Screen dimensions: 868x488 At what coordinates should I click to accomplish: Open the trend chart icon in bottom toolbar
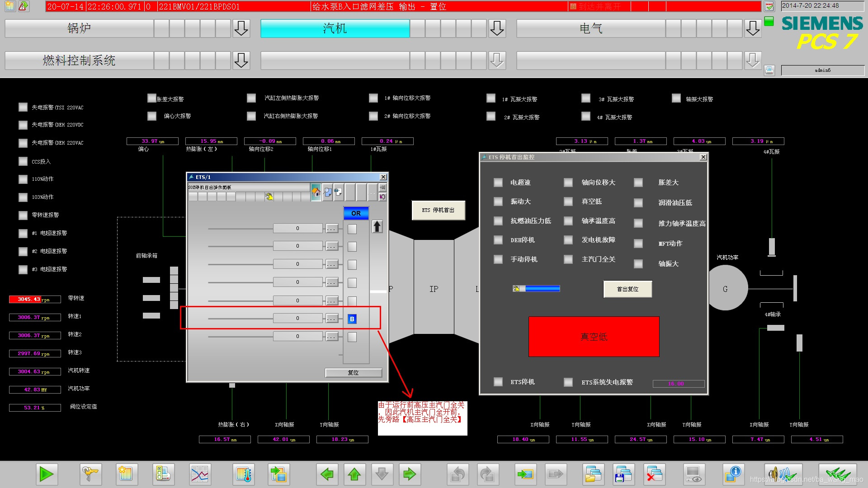tap(199, 474)
